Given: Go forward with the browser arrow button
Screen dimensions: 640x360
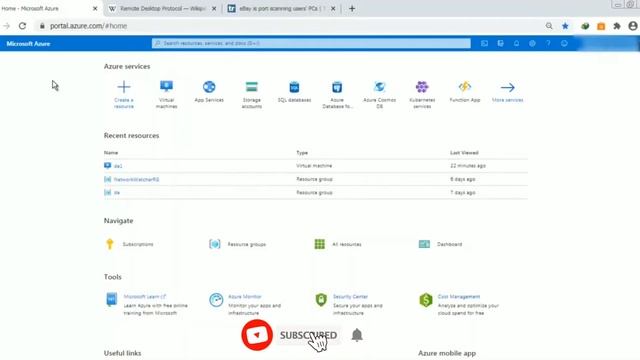Looking at the screenshot, I should tap(7, 26).
